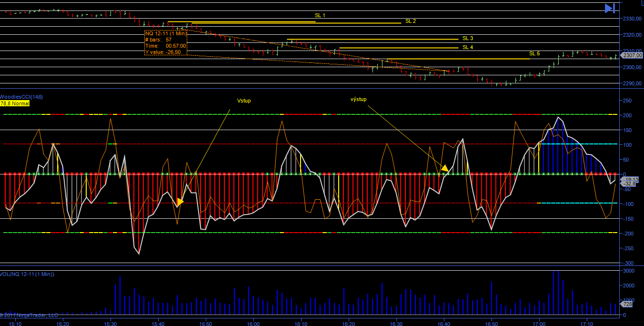
Task: Select the SL 5 stop-loss label
Action: tap(534, 53)
